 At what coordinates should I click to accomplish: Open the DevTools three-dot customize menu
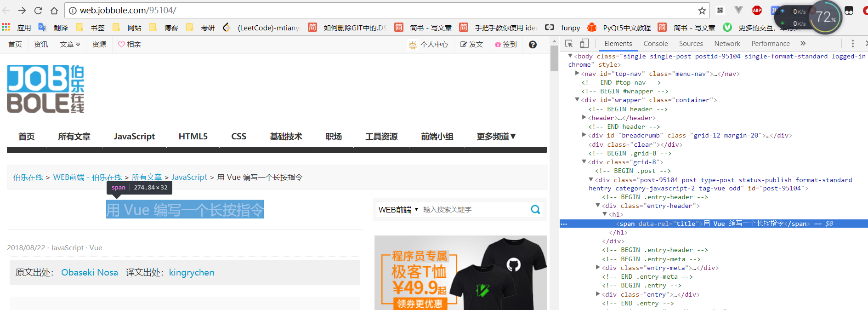(852, 44)
